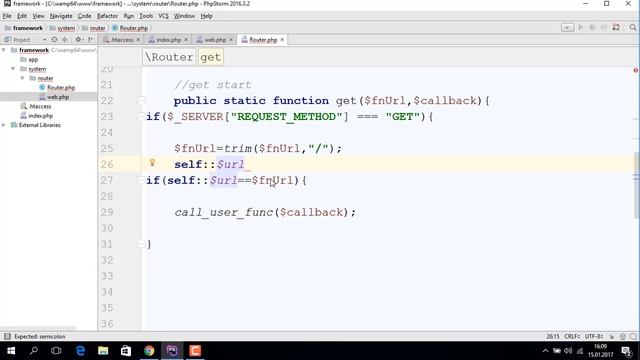Collapse the framework project root
The image size is (640, 360).
coord(4,50)
